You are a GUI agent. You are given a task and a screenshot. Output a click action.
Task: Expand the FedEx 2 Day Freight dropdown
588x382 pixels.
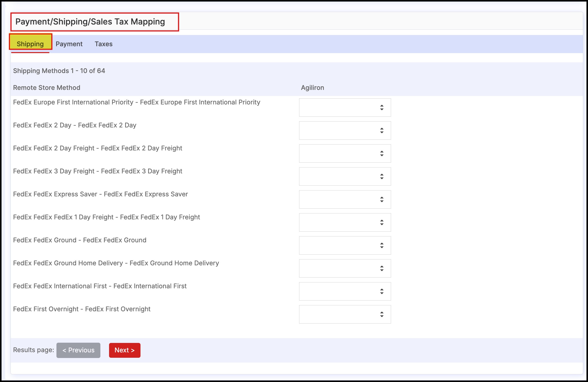click(345, 153)
